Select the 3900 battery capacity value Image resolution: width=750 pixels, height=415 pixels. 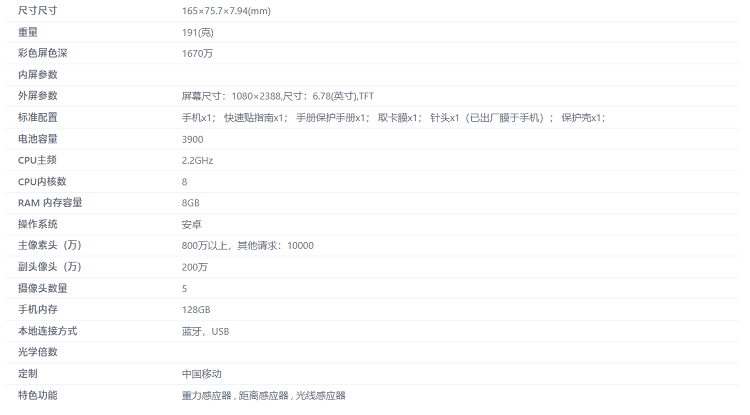click(x=192, y=139)
